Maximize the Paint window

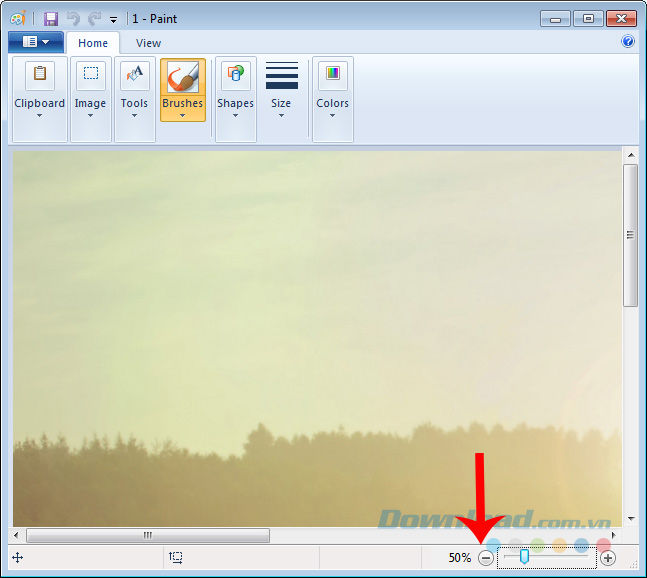pyautogui.click(x=588, y=19)
